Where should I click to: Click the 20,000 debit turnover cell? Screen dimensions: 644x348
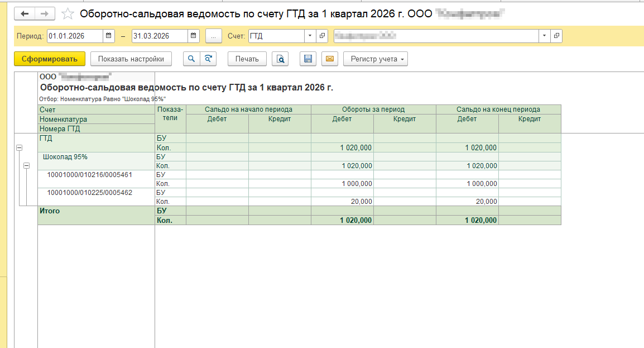pos(342,201)
